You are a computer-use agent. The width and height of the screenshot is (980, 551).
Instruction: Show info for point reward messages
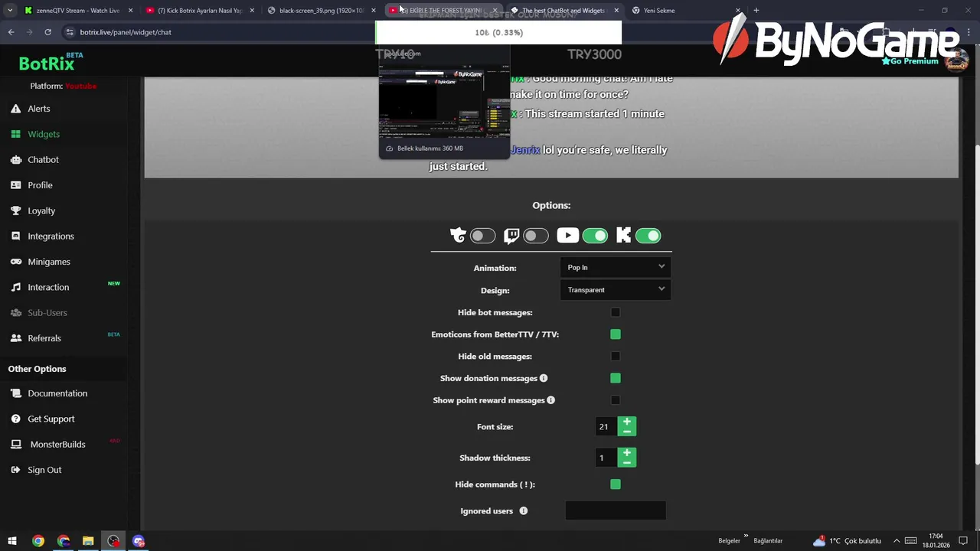coord(550,400)
